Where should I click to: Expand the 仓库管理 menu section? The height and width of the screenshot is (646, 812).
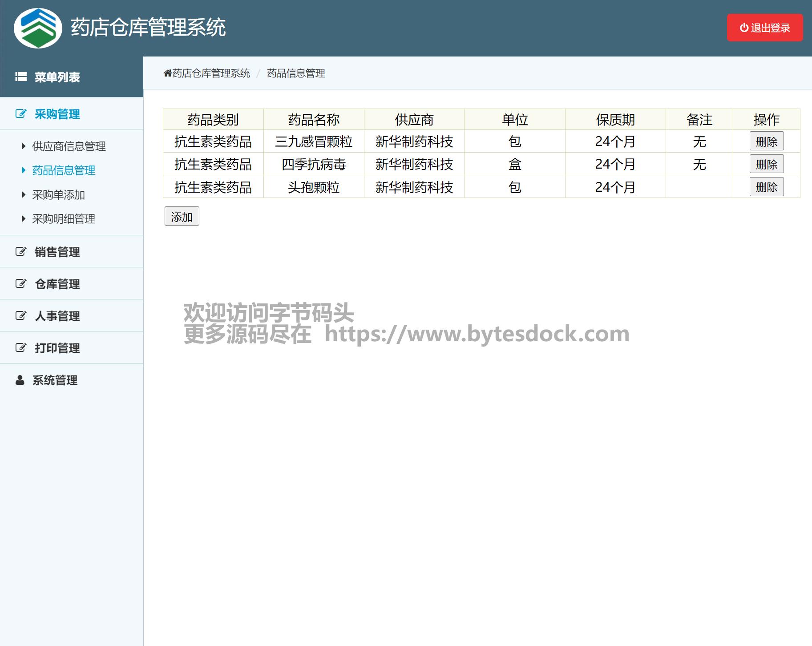click(57, 284)
